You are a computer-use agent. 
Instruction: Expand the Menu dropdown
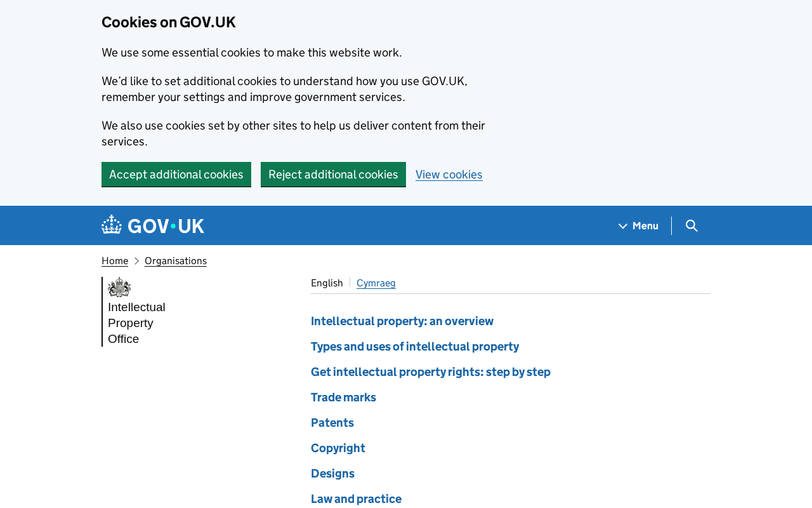[639, 225]
